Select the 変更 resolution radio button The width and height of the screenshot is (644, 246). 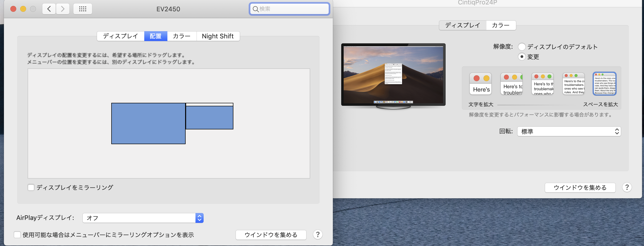[x=522, y=57]
